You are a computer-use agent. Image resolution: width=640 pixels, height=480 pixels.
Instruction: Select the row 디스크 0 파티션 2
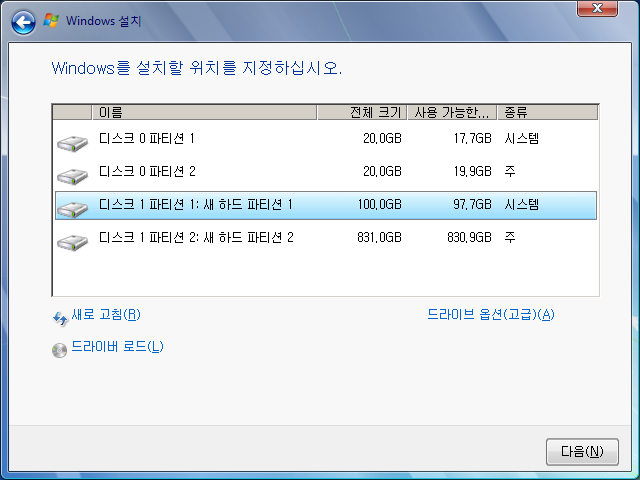326,172
